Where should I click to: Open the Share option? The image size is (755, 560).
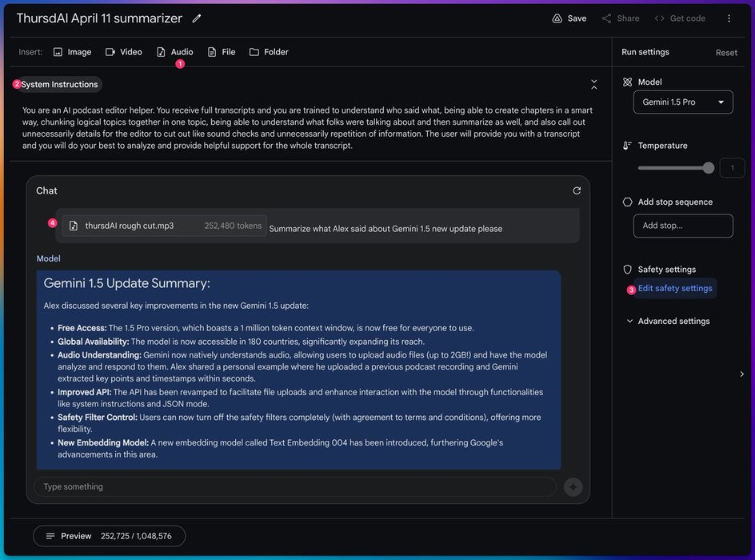(x=620, y=18)
